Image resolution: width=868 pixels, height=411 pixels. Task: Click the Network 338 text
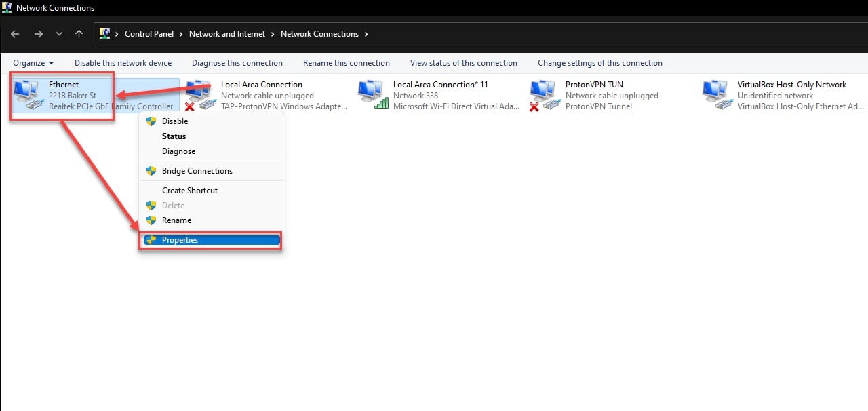click(416, 96)
